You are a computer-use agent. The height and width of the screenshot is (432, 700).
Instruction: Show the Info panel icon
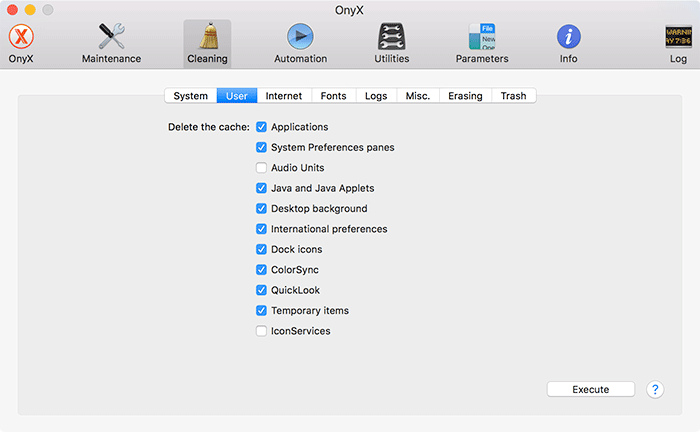click(x=568, y=37)
